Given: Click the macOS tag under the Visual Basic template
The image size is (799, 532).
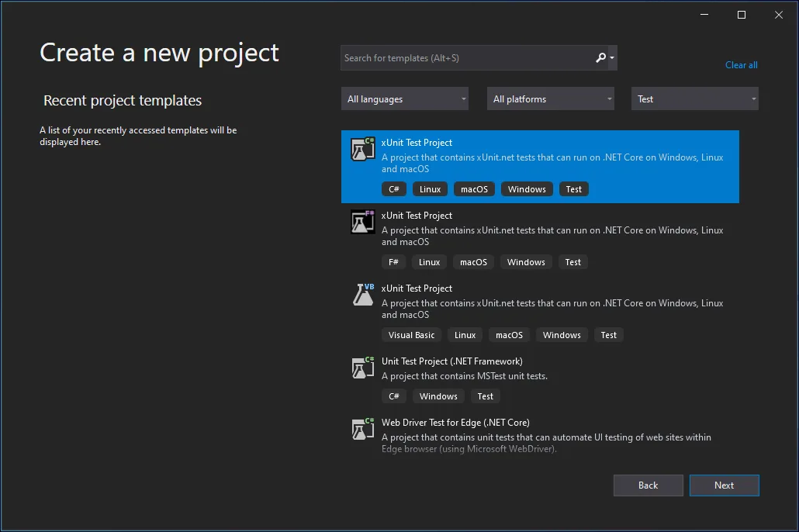Looking at the screenshot, I should (509, 334).
